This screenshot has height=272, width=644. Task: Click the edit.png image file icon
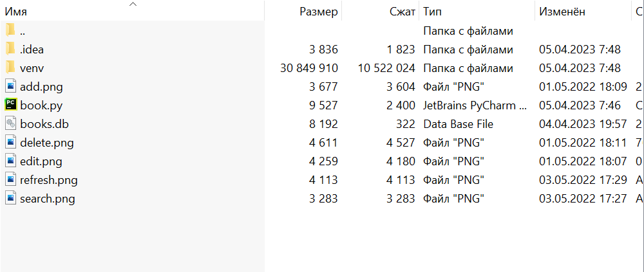pyautogui.click(x=10, y=161)
